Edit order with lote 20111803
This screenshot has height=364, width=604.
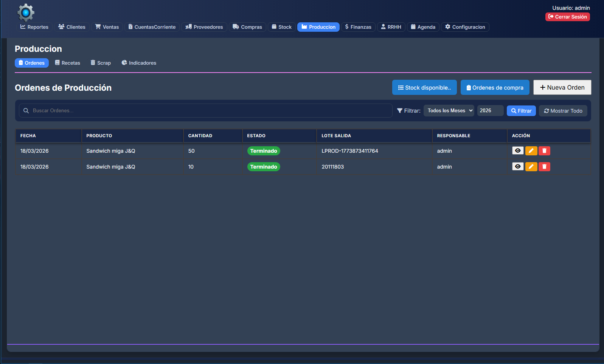pos(531,167)
